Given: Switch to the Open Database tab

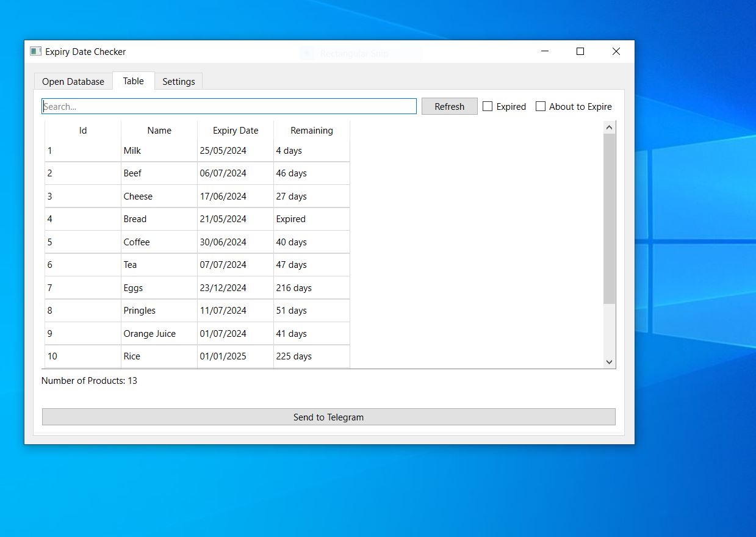Looking at the screenshot, I should (73, 82).
